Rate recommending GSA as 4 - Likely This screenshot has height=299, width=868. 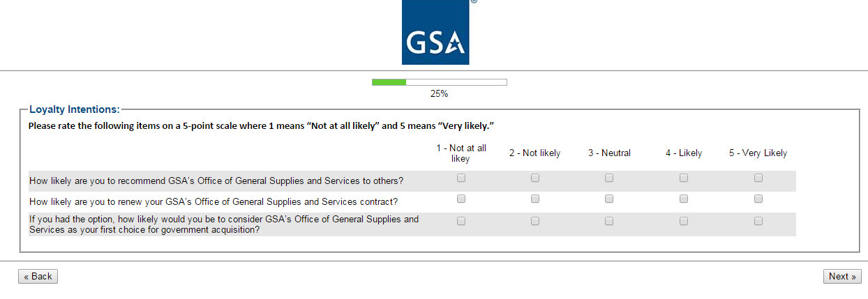684,178
